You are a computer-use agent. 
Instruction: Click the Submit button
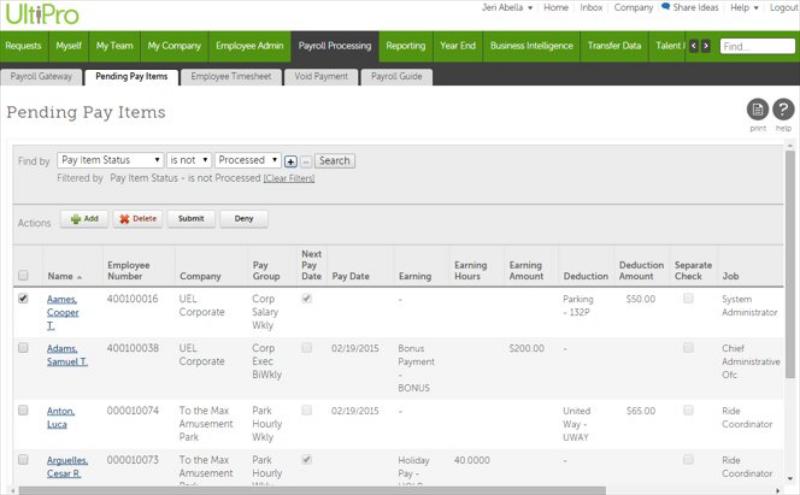191,219
